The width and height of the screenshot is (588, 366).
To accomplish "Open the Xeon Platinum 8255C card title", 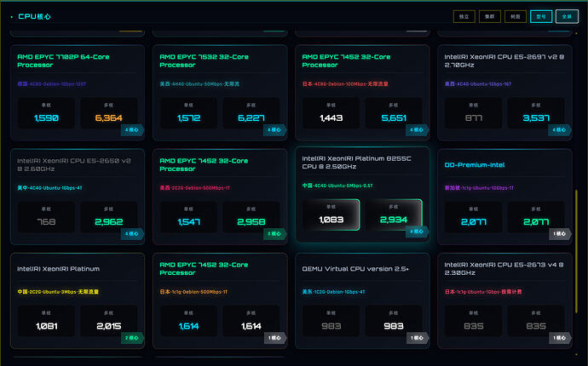I will tap(356, 163).
